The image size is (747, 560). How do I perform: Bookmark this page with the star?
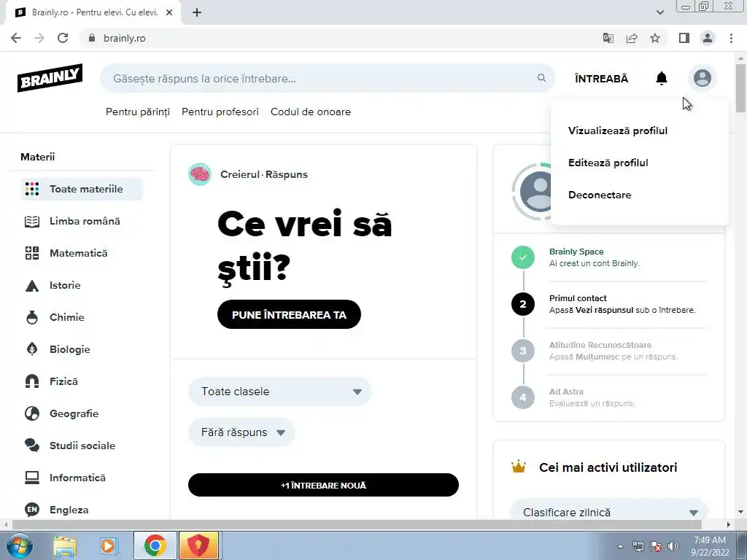[655, 38]
